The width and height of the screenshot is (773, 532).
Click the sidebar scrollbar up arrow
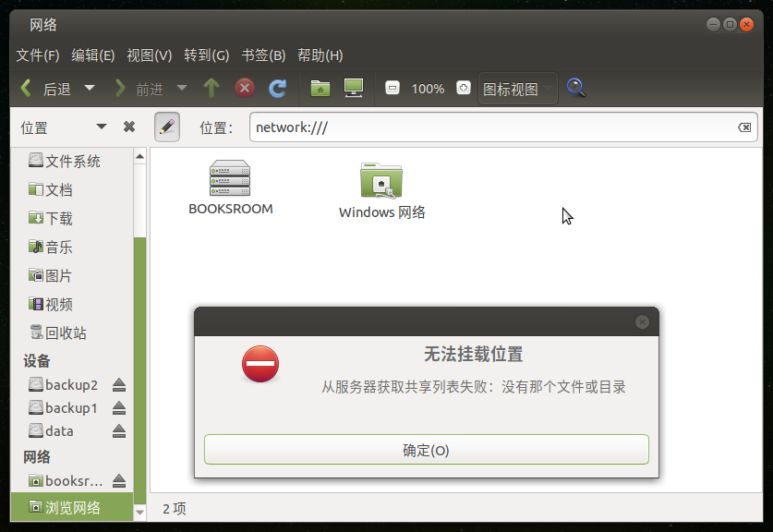(x=140, y=157)
